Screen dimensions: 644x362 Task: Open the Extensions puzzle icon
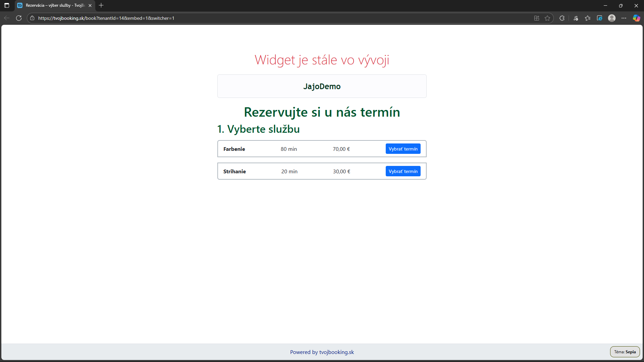[x=562, y=18]
